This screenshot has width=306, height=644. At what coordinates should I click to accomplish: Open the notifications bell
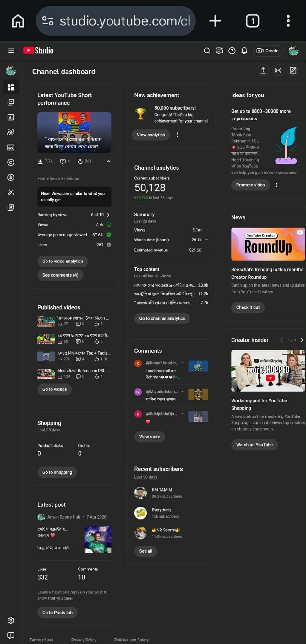click(244, 51)
